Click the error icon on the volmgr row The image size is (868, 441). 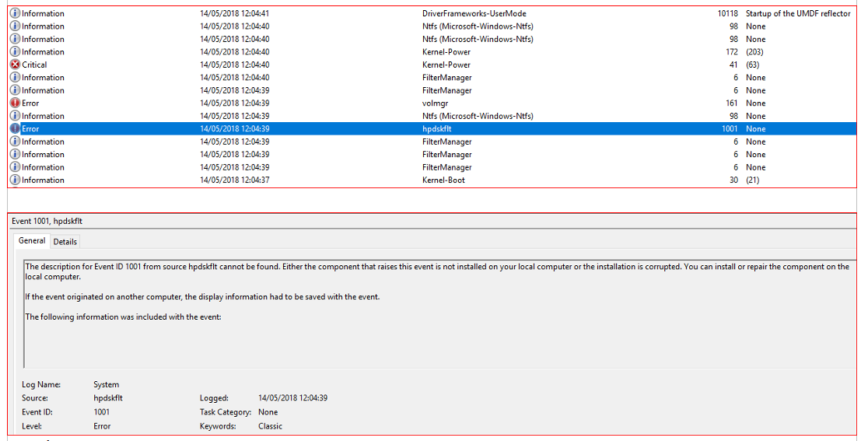pos(15,103)
